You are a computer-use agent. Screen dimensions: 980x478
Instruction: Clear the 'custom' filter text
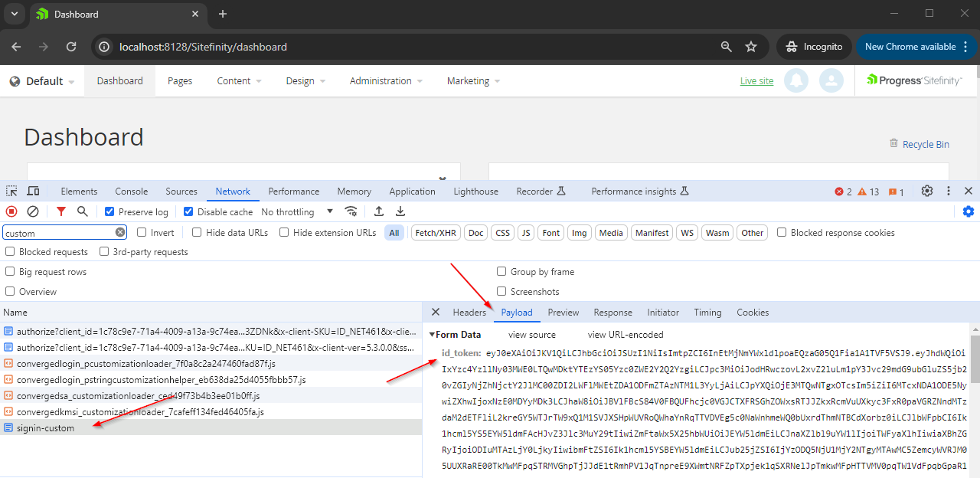click(x=120, y=233)
